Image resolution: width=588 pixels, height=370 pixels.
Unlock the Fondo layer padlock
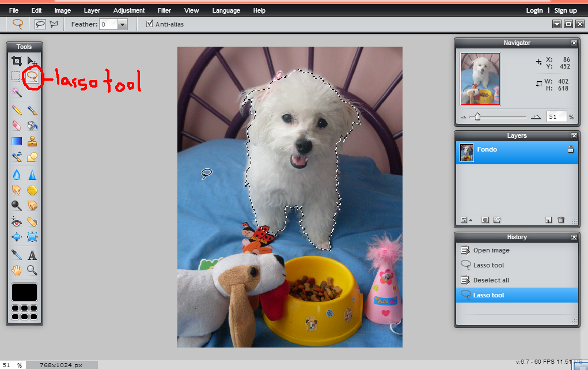[x=571, y=149]
